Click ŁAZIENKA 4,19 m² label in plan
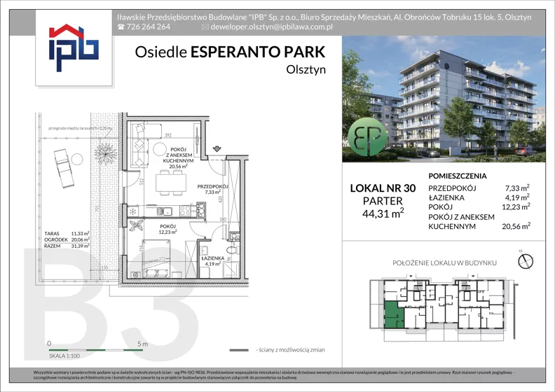The image size is (555, 392). pos(213,261)
